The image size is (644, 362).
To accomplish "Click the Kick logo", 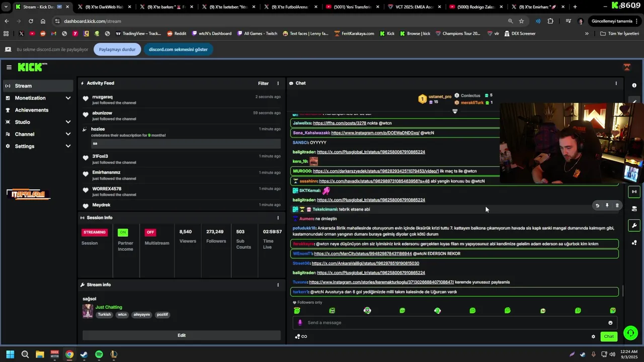I will coord(32,67).
